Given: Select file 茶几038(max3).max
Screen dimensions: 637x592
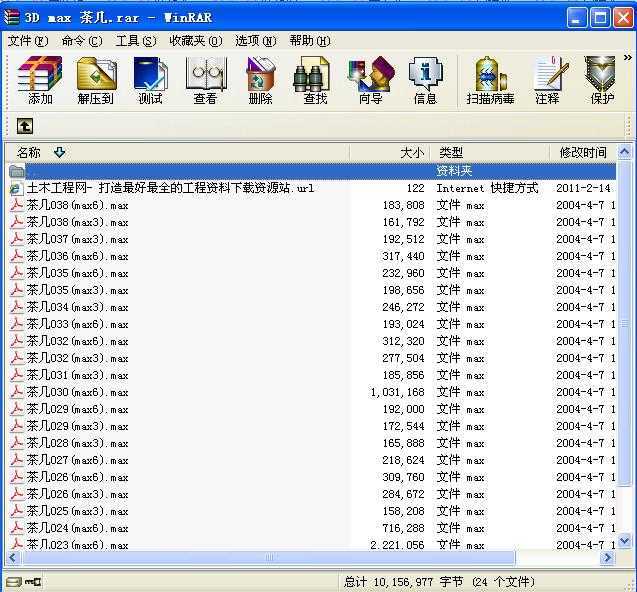Looking at the screenshot, I should tap(78, 222).
